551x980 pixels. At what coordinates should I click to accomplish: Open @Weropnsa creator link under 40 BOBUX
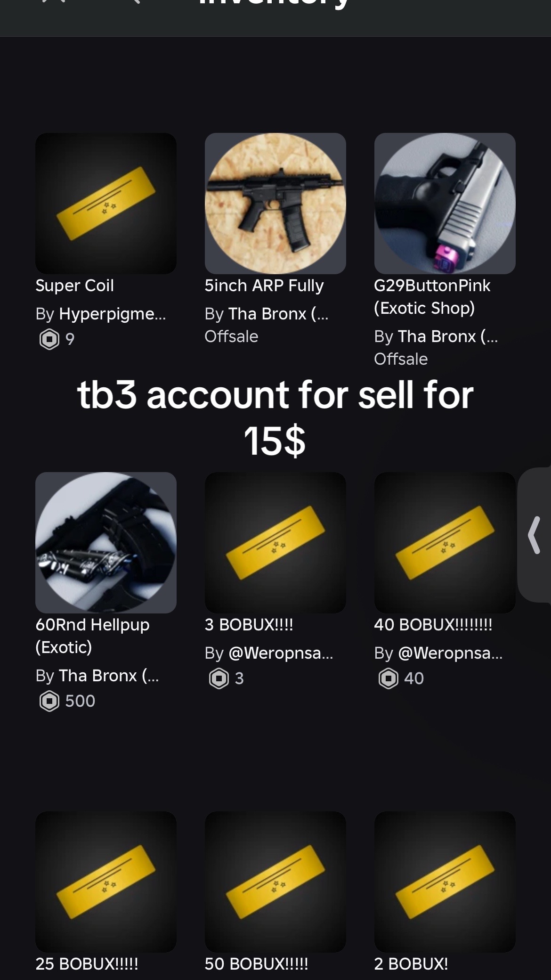coord(450,653)
